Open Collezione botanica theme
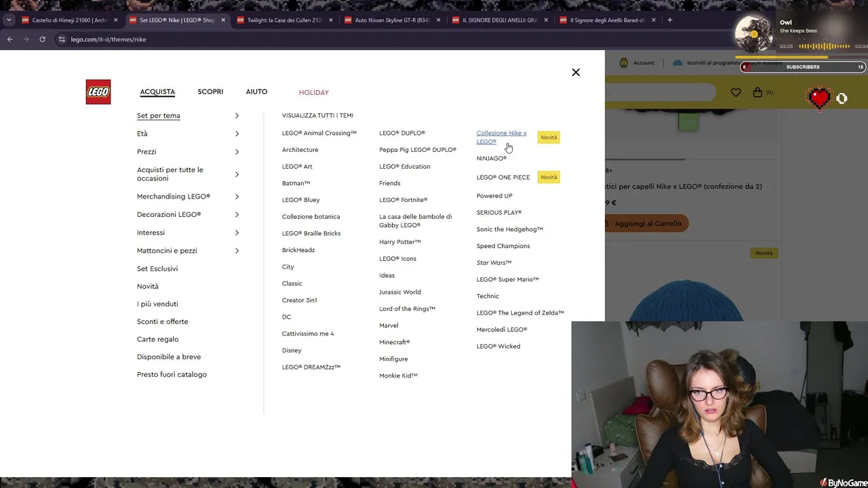The image size is (868, 488). point(311,217)
